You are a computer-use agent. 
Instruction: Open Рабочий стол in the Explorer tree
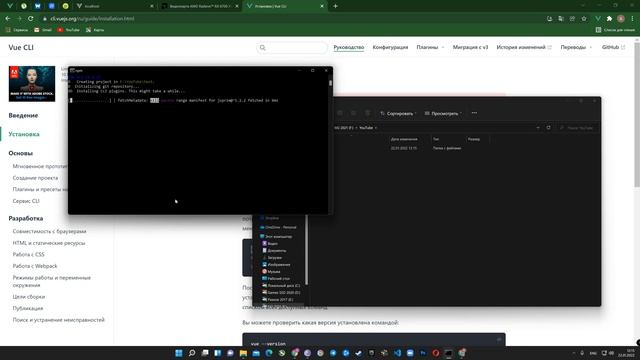point(277,278)
